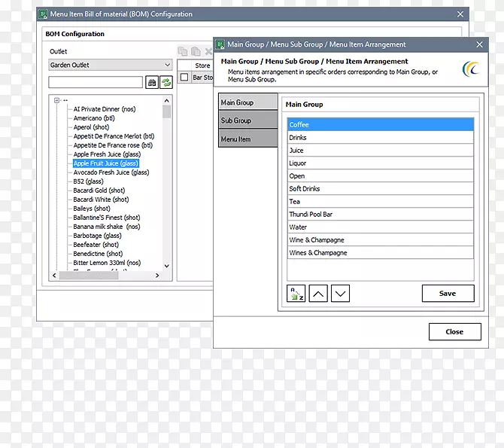Click the move down arrow icon

tap(340, 294)
